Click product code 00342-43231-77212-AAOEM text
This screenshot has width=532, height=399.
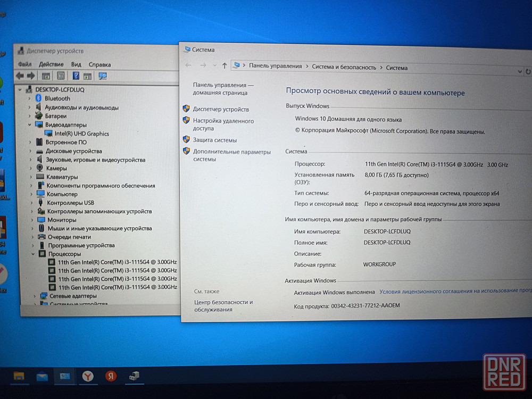coord(365,306)
